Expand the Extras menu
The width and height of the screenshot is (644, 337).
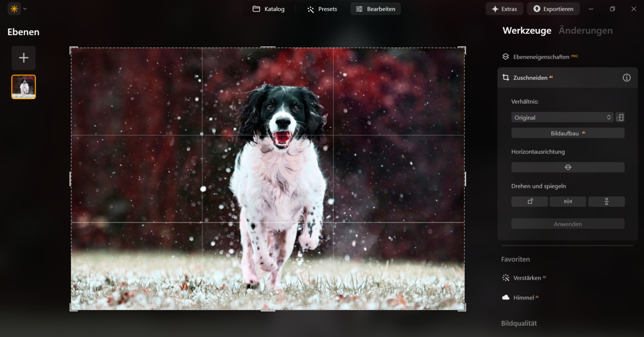[x=504, y=9]
